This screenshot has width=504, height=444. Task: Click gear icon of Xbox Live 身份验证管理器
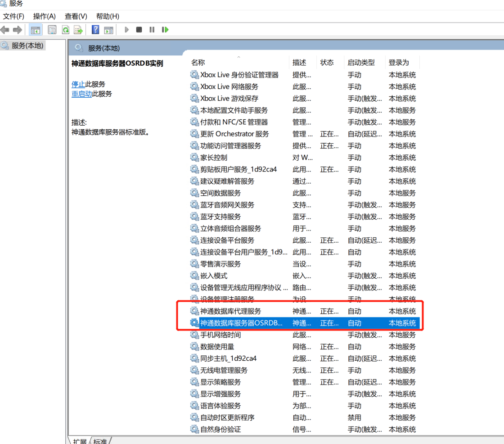point(194,75)
